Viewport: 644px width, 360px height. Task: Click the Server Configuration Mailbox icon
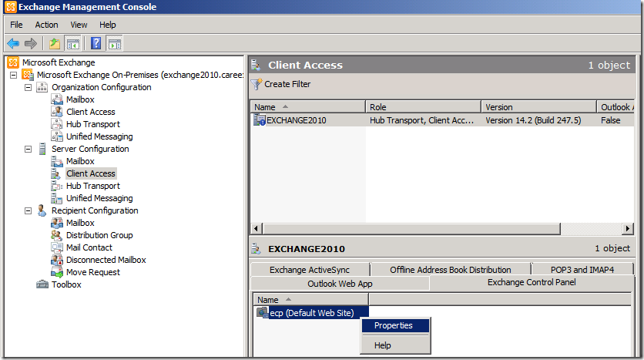57,161
